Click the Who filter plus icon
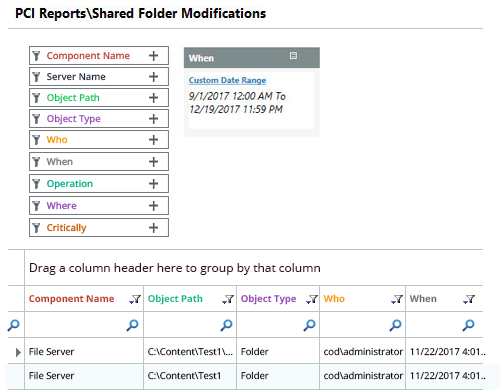 (153, 140)
